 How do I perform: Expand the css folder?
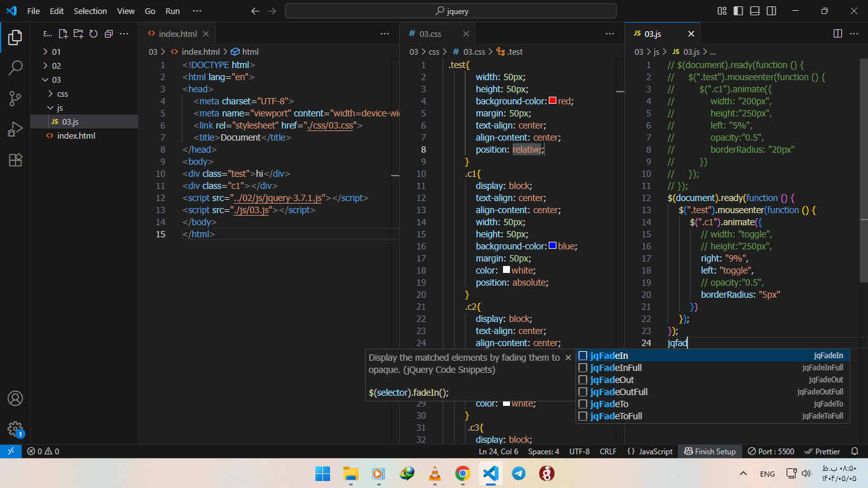(x=84, y=94)
